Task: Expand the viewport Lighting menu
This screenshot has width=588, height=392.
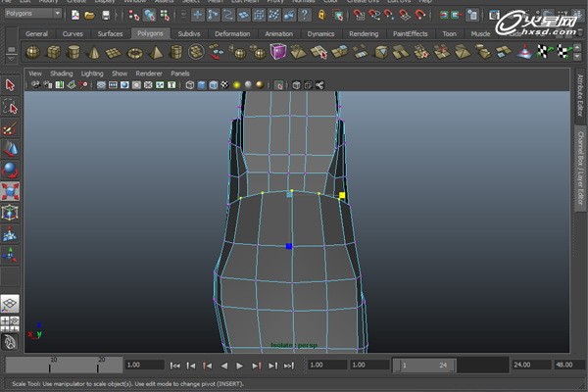Action: click(91, 73)
